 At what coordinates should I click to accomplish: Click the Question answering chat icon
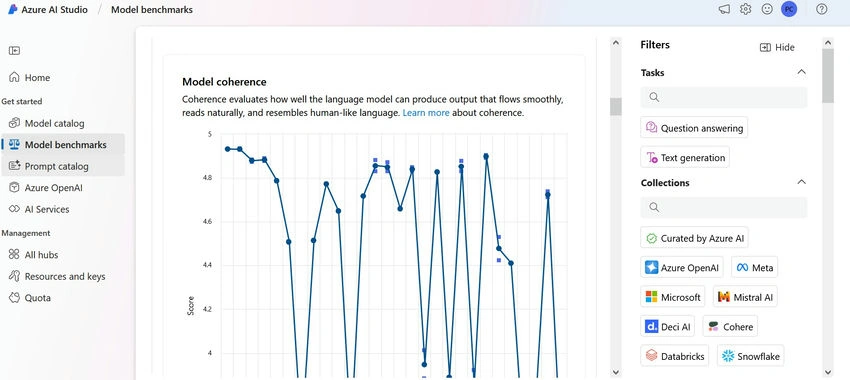click(651, 128)
